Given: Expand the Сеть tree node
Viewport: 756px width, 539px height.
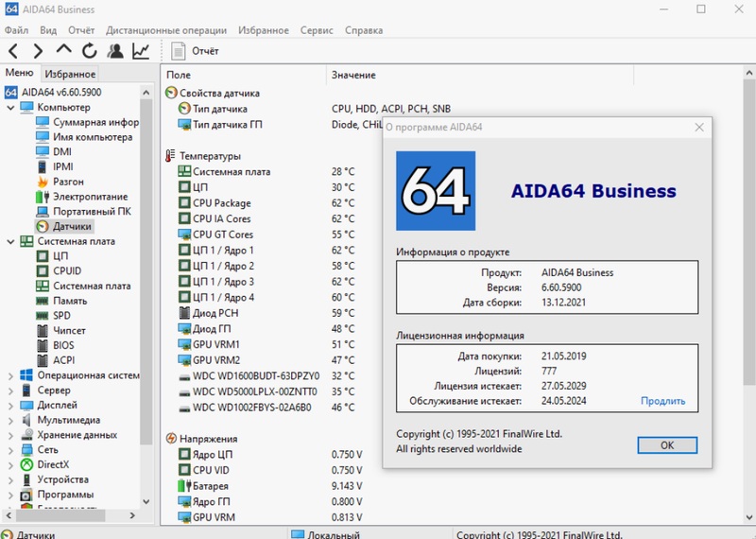Looking at the screenshot, I should coord(10,450).
